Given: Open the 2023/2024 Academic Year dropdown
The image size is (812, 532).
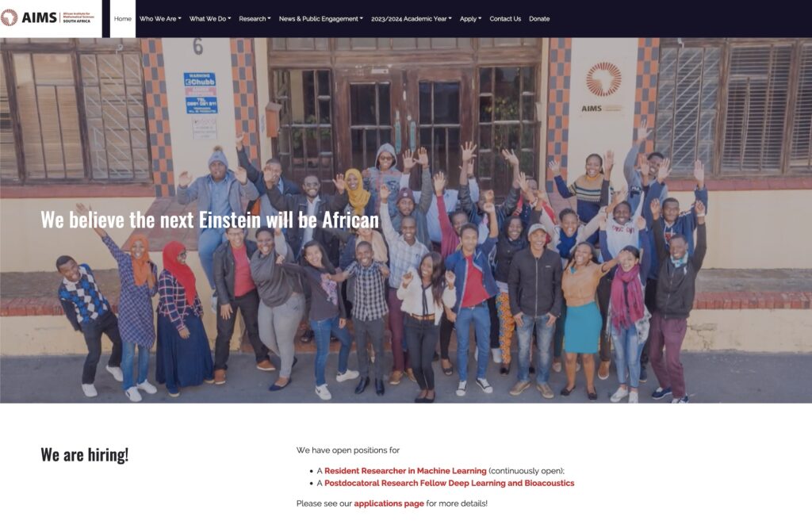Looking at the screenshot, I should point(412,19).
